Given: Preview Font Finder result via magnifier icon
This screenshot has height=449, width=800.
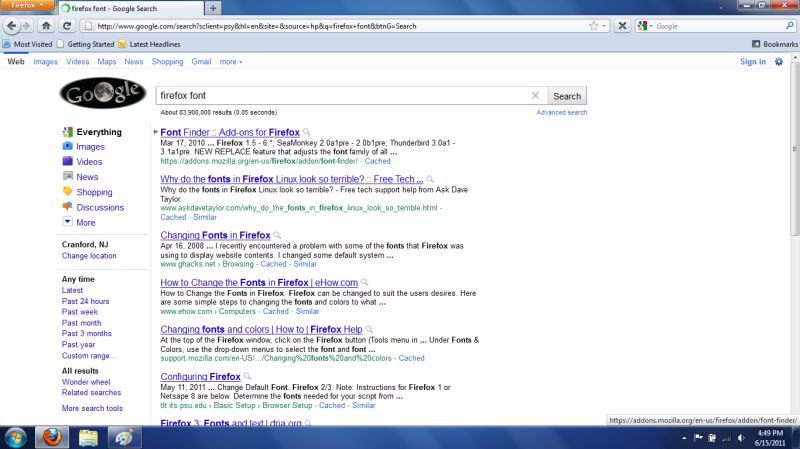Looking at the screenshot, I should pyautogui.click(x=306, y=132).
